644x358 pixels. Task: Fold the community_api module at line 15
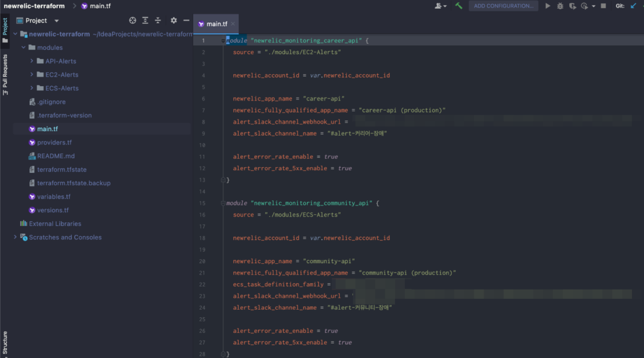pos(223,203)
